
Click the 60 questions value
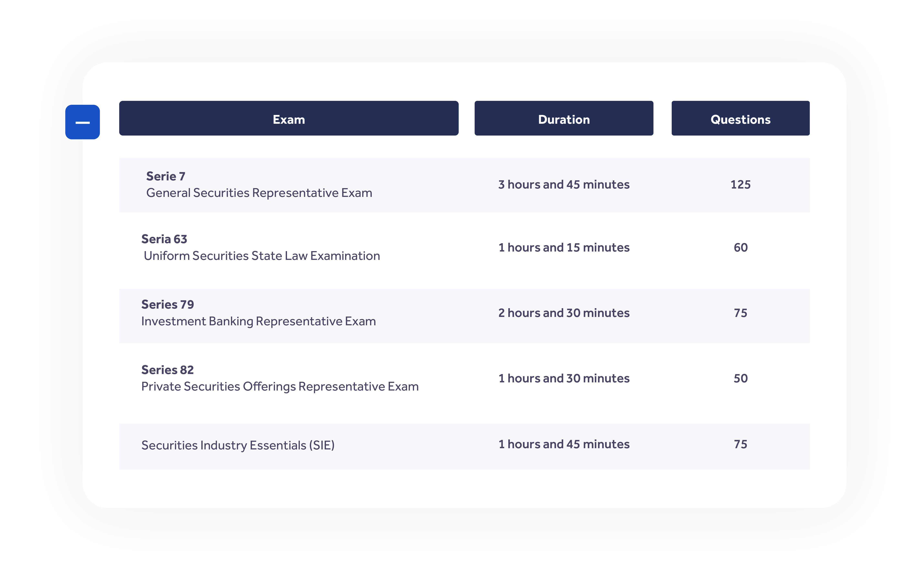pos(740,248)
